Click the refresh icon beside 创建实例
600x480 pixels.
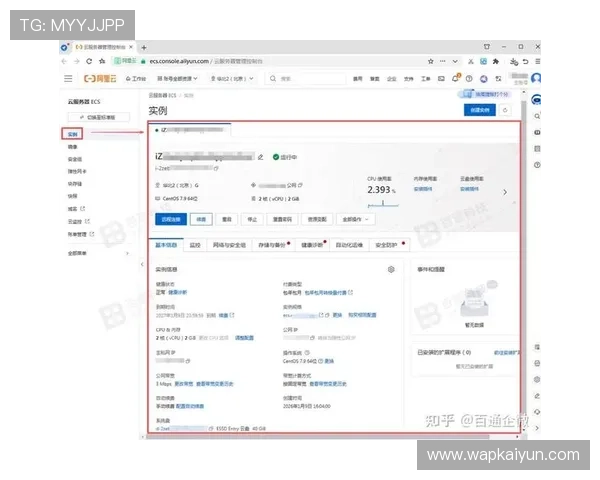pos(506,110)
